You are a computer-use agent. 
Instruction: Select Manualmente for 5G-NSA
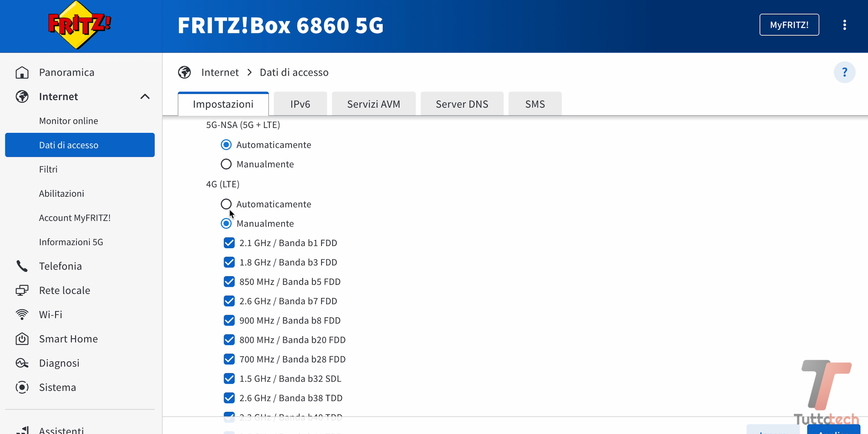pos(226,164)
